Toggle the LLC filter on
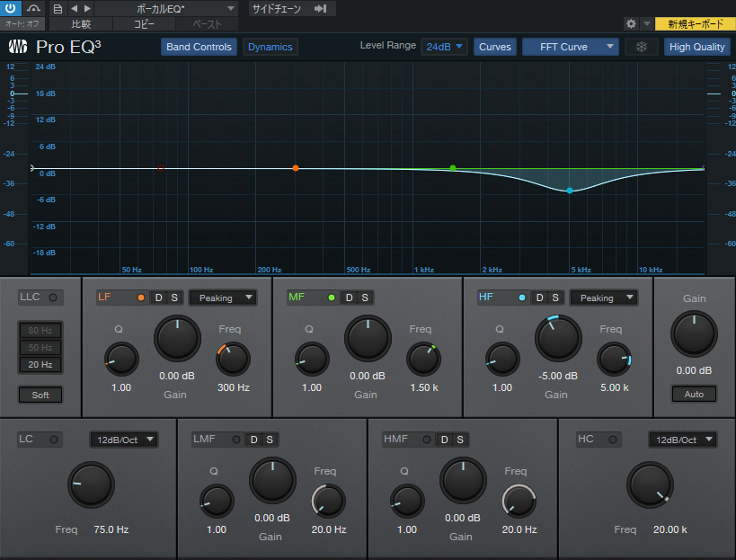This screenshot has width=736, height=560. click(x=53, y=298)
